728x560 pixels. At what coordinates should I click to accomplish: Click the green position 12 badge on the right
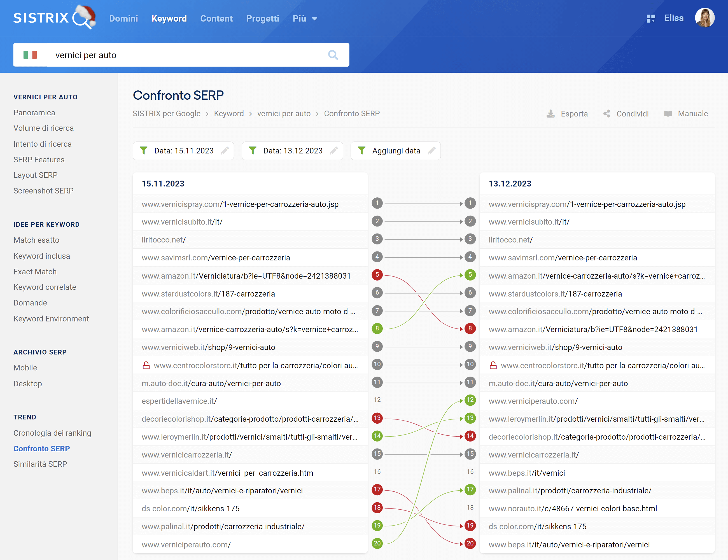point(470,400)
